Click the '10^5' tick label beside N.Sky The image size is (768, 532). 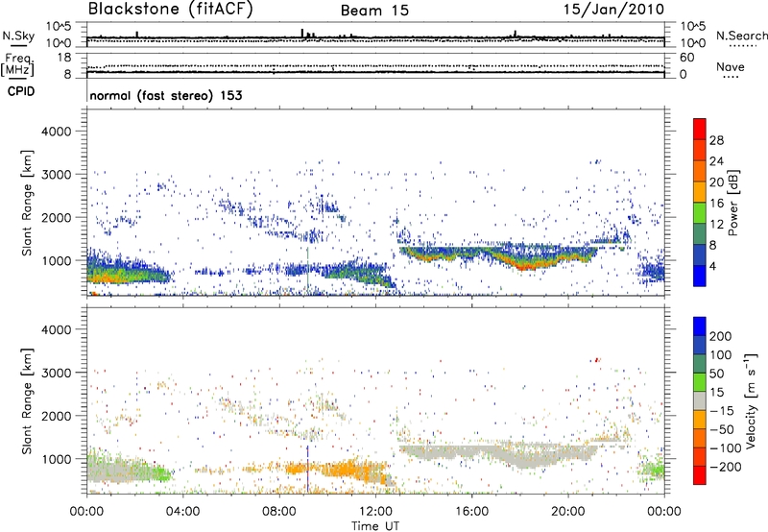coord(59,27)
